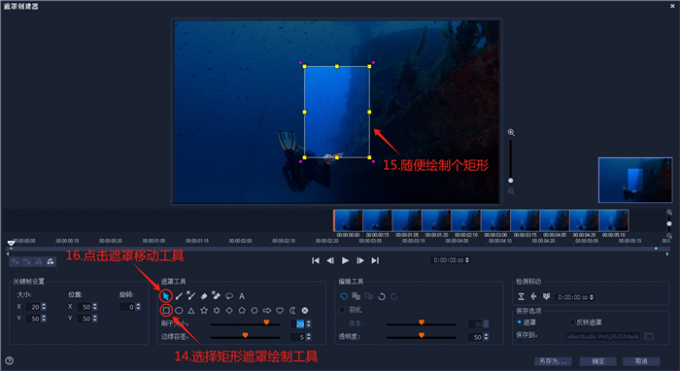Adjust the position Y value stepper

pos(95,318)
